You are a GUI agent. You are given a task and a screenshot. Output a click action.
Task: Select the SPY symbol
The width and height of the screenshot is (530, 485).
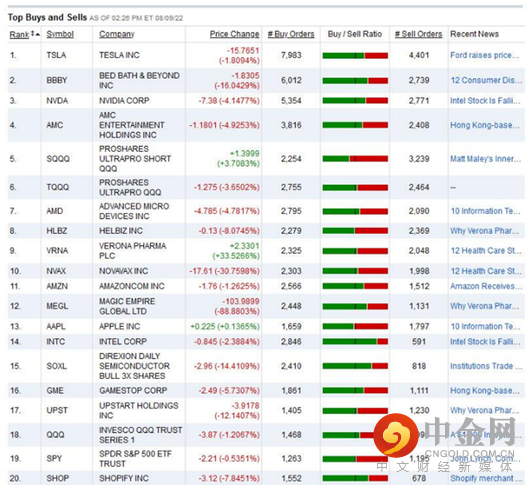point(54,458)
